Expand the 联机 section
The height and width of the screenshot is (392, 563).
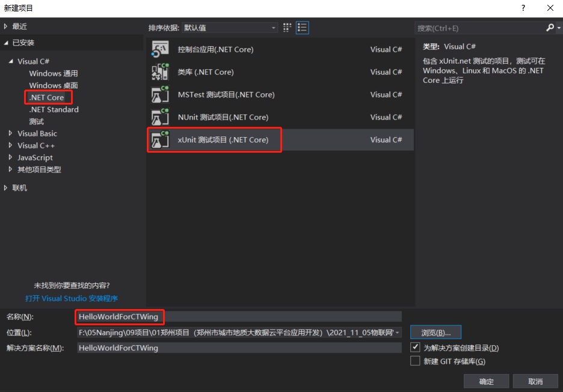(6, 188)
